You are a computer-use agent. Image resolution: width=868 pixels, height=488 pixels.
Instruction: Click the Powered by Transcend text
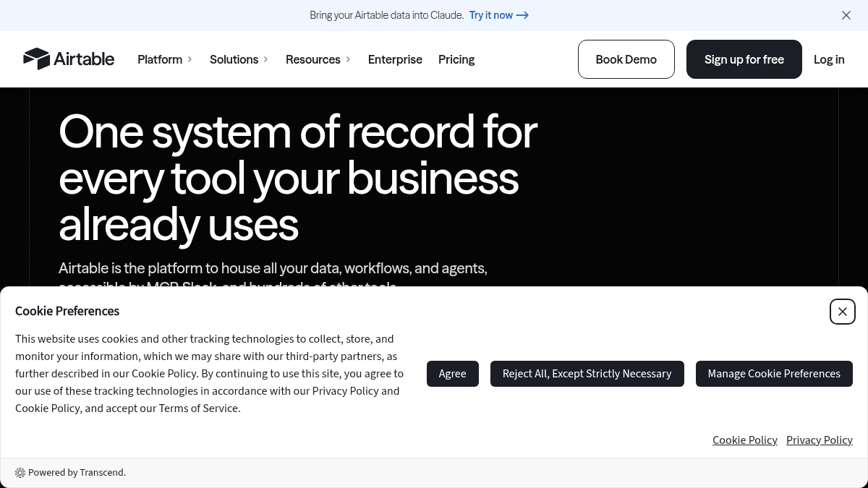click(77, 473)
